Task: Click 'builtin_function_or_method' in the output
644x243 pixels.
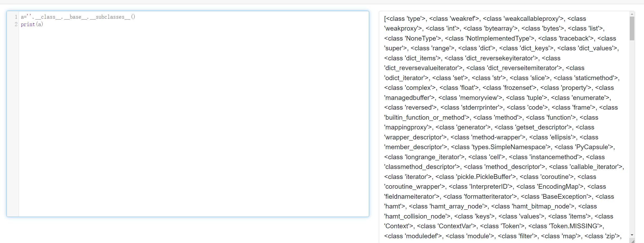Action: click(425, 118)
